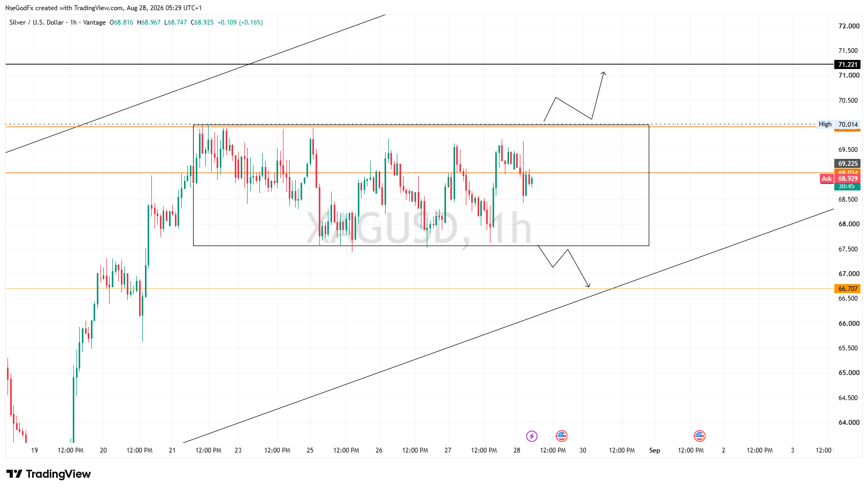This screenshot has height=490, width=868.
Task: Click the red 68.929 ask price label
Action: (848, 179)
